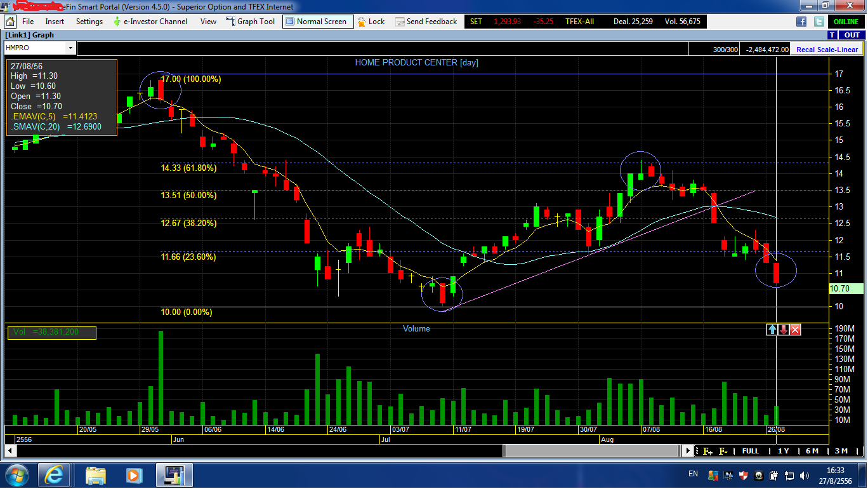Open the Settings menu
The height and width of the screenshot is (489, 868).
[x=89, y=22]
